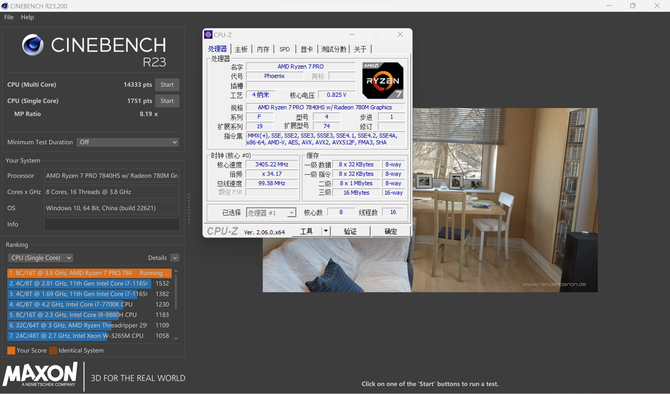Select the AMD Ryzen 7 PRO ranking row
670x394 pixels.
(89, 273)
